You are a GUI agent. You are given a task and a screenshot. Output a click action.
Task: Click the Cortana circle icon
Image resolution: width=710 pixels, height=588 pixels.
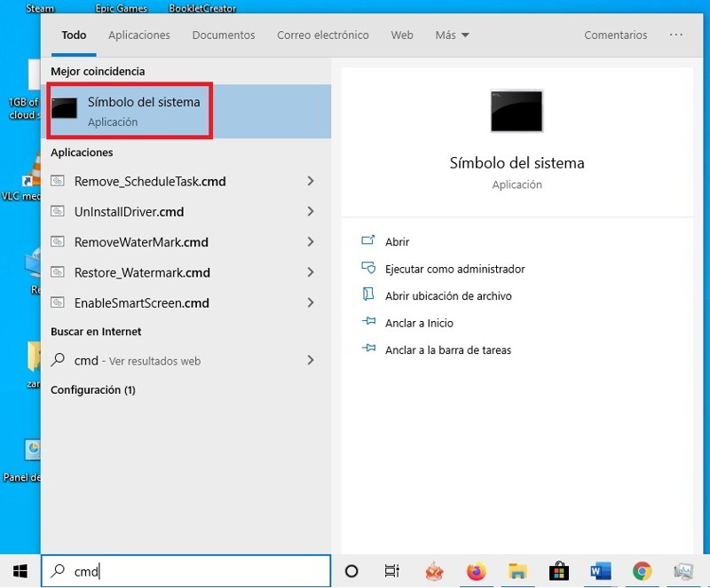[351, 571]
